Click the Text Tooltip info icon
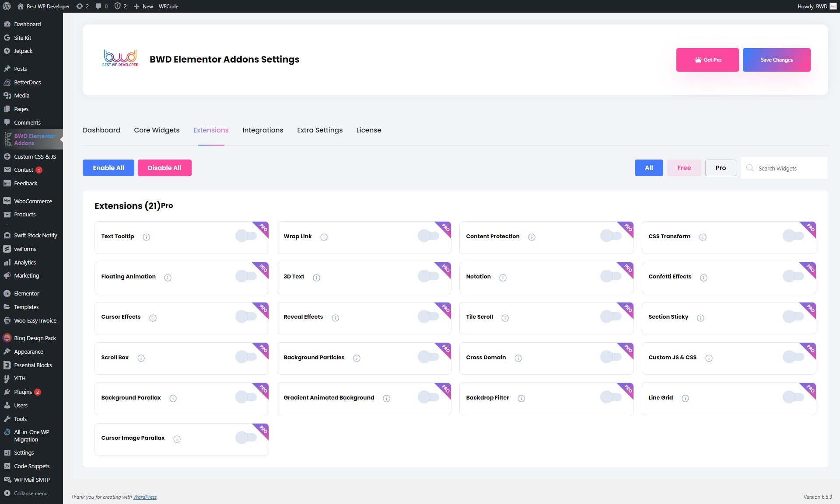Screen dimensions: 840x504 point(147,237)
